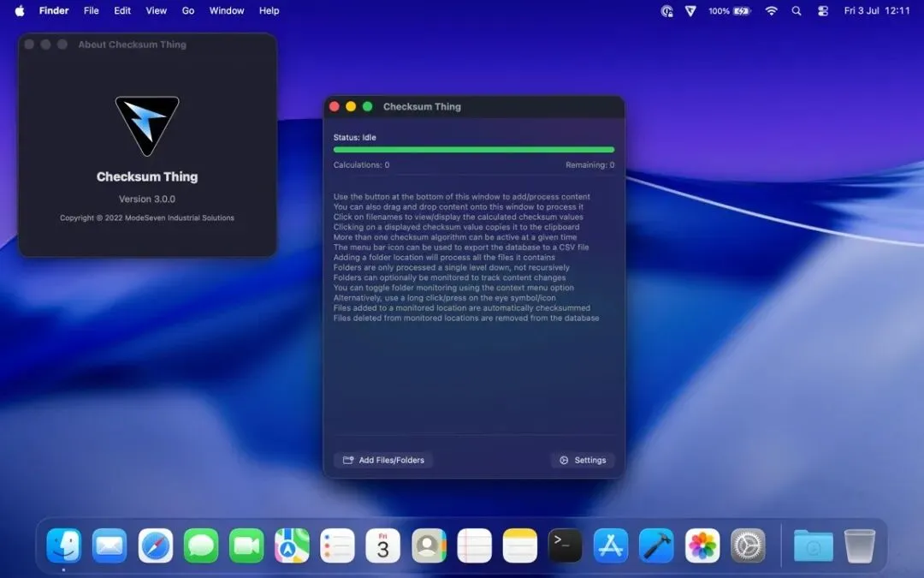Click the copyright ModeSeven Industrial Solutions text
Screen dimensions: 924x578
(x=147, y=217)
